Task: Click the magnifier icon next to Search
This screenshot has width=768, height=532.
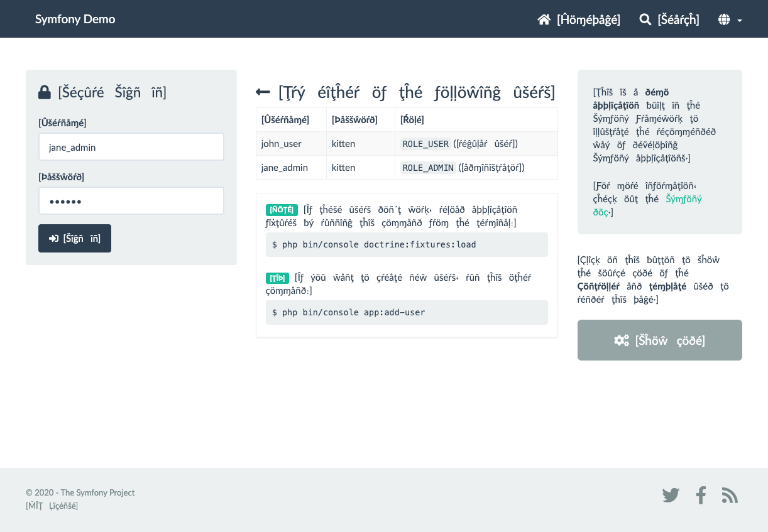Action: (645, 19)
